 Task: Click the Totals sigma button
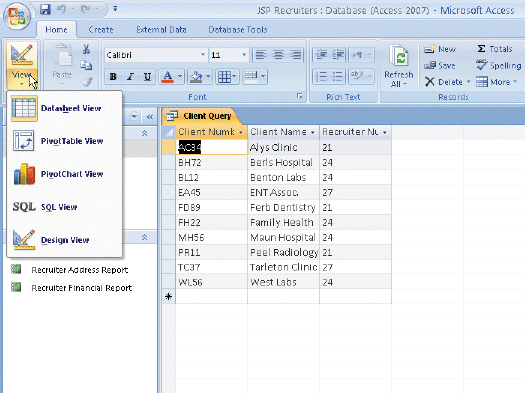pos(495,49)
